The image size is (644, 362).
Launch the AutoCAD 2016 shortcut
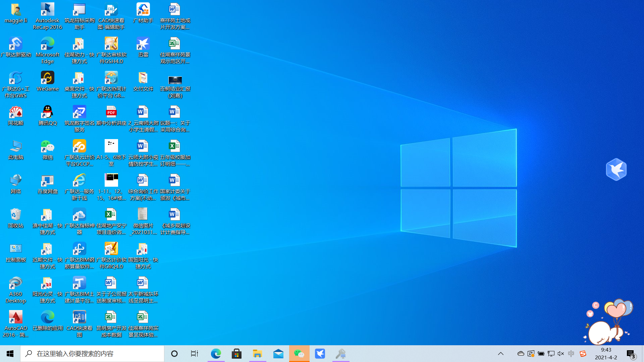click(16, 324)
